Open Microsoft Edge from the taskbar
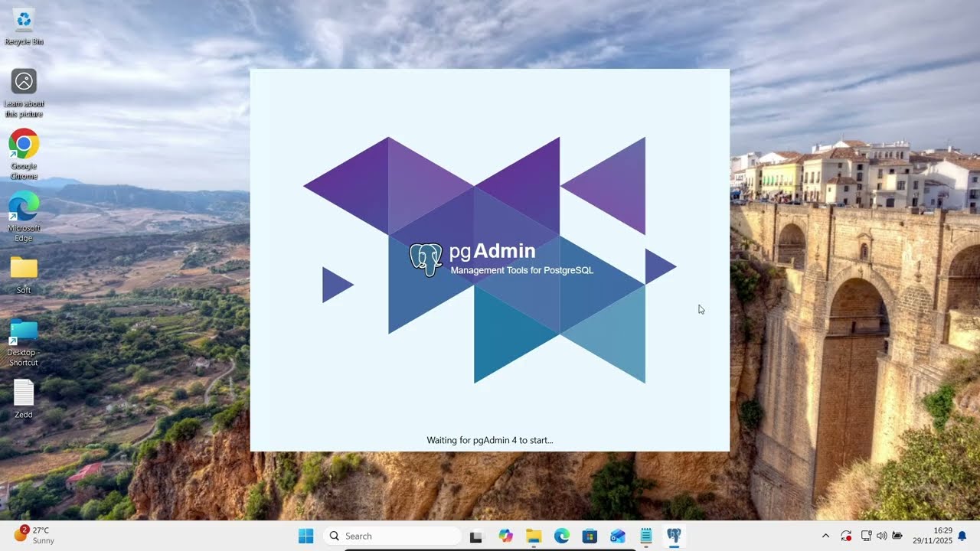The height and width of the screenshot is (551, 980). point(562,536)
